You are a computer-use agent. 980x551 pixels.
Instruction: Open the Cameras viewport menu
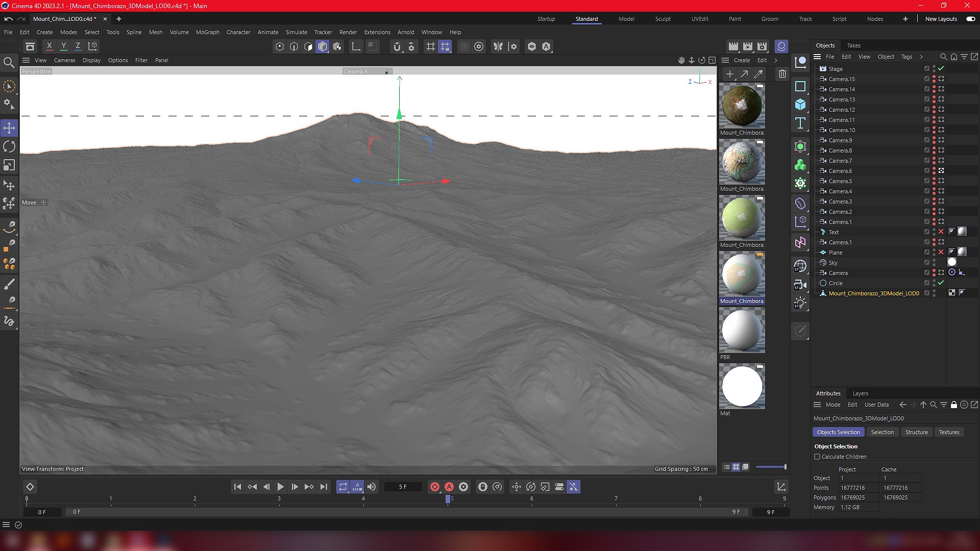pos(65,60)
